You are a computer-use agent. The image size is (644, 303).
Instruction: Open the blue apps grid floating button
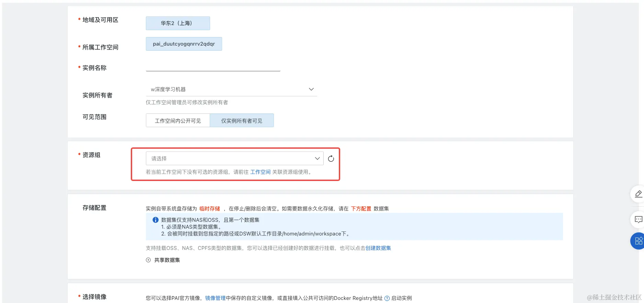point(638,241)
